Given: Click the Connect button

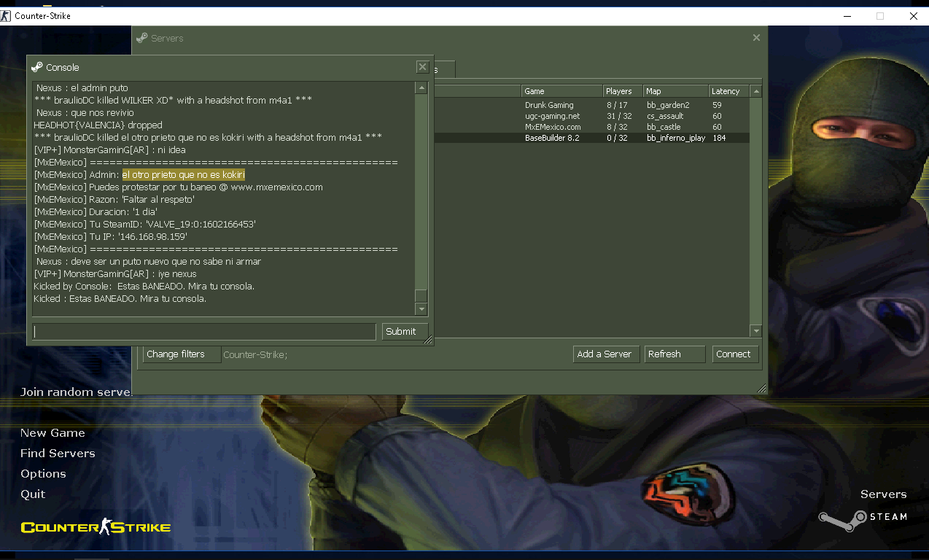Looking at the screenshot, I should pyautogui.click(x=735, y=354).
